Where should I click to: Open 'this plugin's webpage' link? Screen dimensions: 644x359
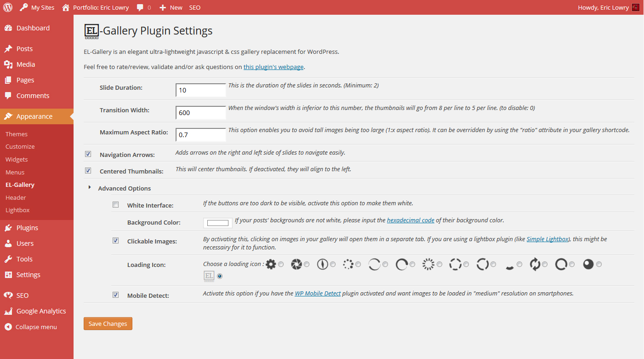tap(274, 67)
